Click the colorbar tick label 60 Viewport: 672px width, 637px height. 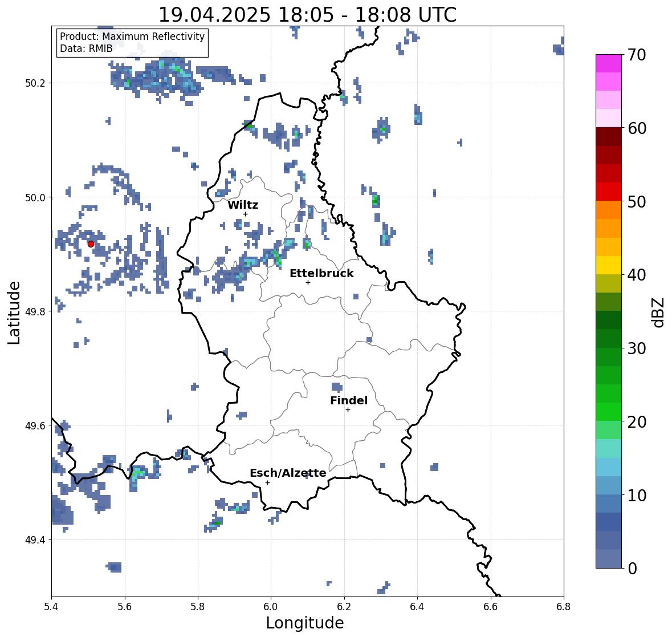(637, 128)
